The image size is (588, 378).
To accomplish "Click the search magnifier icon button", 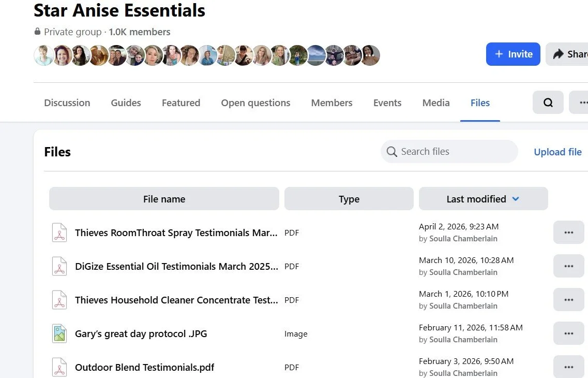I will click(x=548, y=103).
